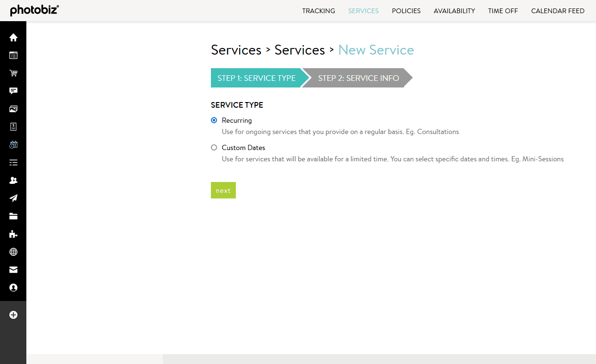Image resolution: width=596 pixels, height=364 pixels.
Task: Open the chat messages icon in sidebar
Action: pos(13,91)
